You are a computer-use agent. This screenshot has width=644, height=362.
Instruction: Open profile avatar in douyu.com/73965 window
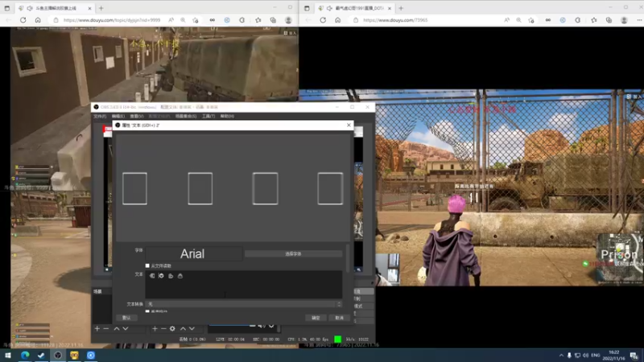coord(624,19)
